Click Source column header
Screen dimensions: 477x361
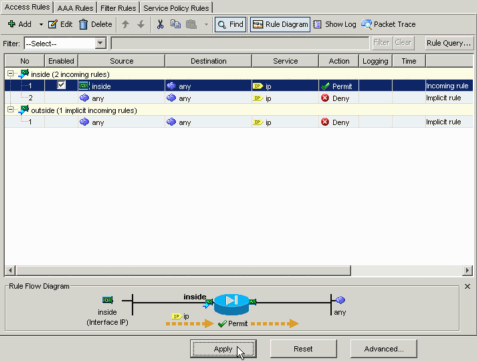click(121, 61)
